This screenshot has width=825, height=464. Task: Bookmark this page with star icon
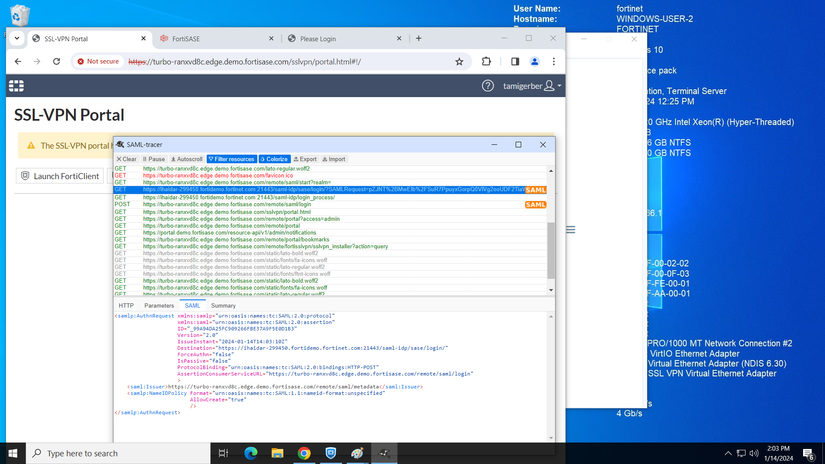click(459, 61)
